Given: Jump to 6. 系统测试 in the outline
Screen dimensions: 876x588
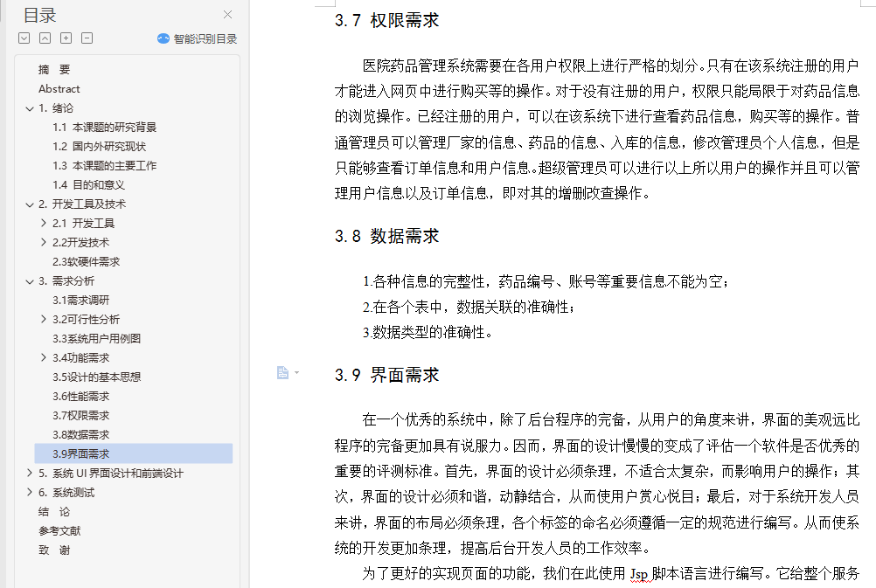Looking at the screenshot, I should tap(66, 493).
